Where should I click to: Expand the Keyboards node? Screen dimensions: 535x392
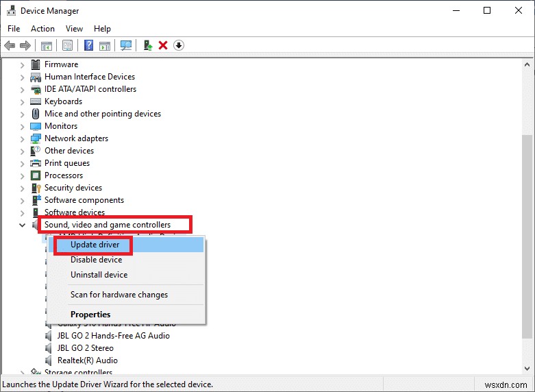pos(22,102)
